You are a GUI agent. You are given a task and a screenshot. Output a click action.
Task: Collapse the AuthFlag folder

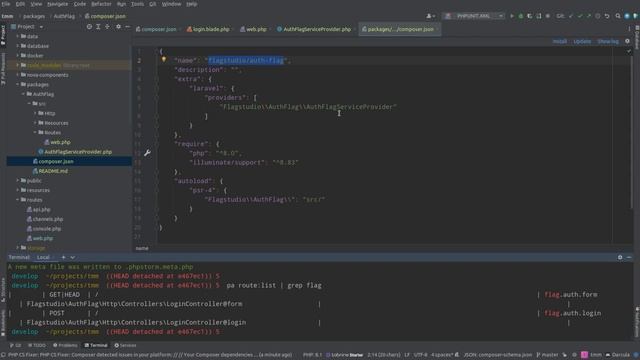[23, 94]
